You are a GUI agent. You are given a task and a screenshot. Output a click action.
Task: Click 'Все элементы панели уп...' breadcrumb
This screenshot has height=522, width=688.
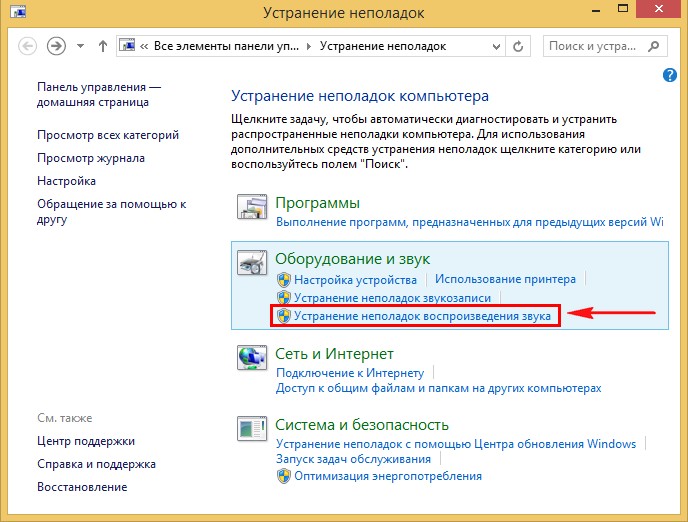[x=226, y=46]
